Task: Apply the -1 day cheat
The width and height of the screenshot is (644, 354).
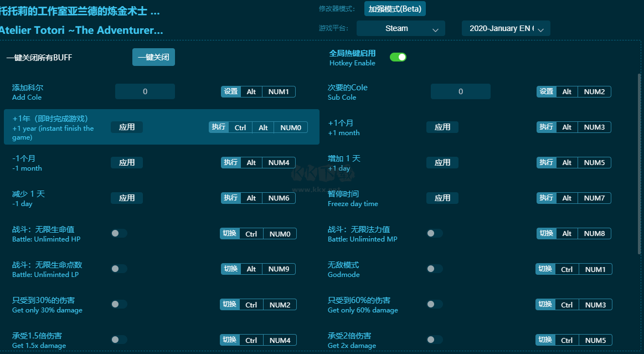Action: pyautogui.click(x=126, y=198)
